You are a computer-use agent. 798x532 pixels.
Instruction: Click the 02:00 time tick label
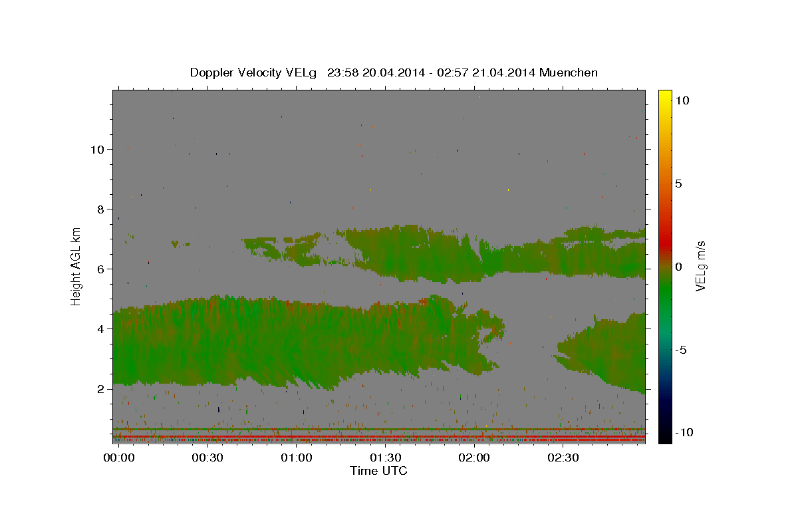474,458
